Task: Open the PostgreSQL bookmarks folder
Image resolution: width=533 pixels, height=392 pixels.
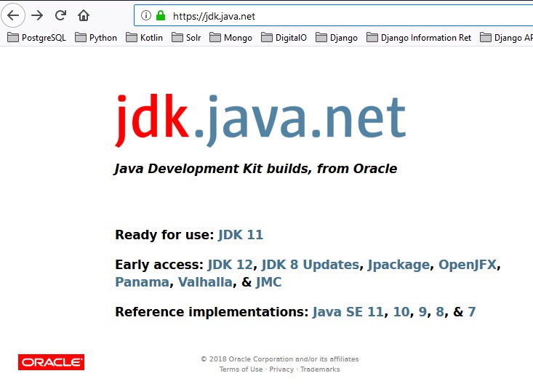Action: tap(36, 37)
